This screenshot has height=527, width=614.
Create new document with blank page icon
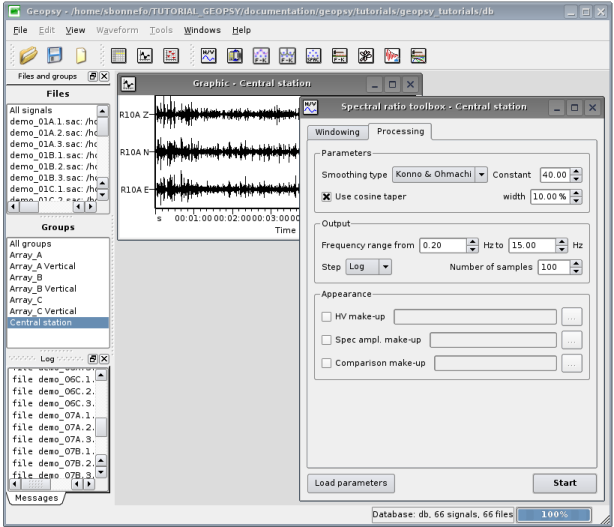point(81,55)
